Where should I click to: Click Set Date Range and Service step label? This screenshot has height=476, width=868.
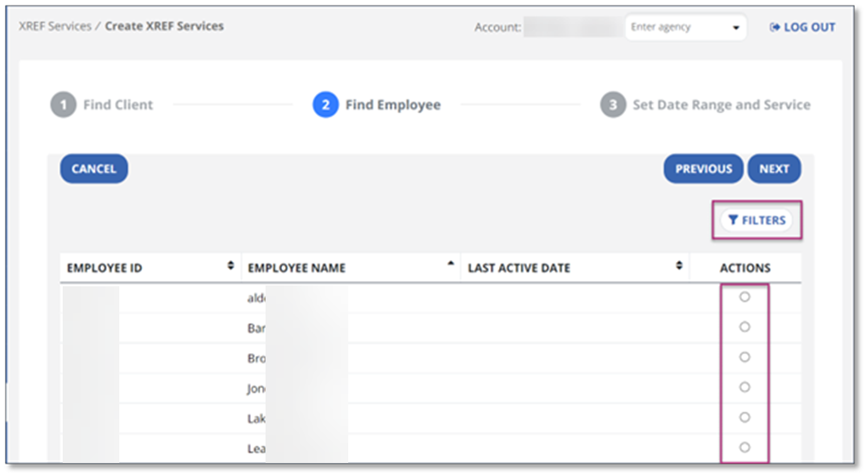(721, 105)
